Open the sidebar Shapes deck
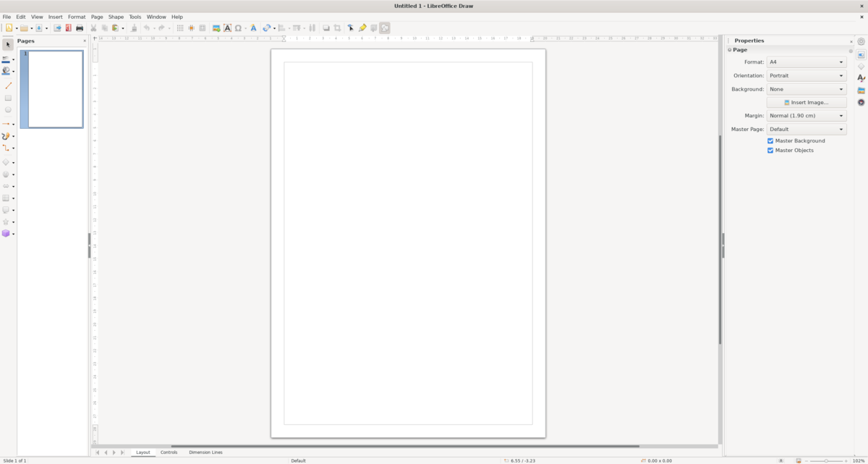868x464 pixels. tap(861, 67)
